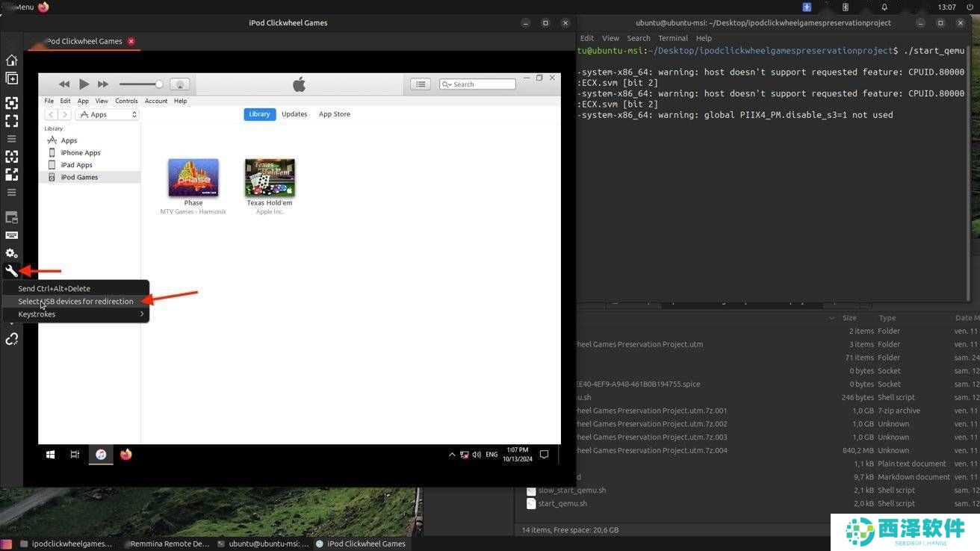Click the Remmina preferences gears icon

[x=11, y=253]
